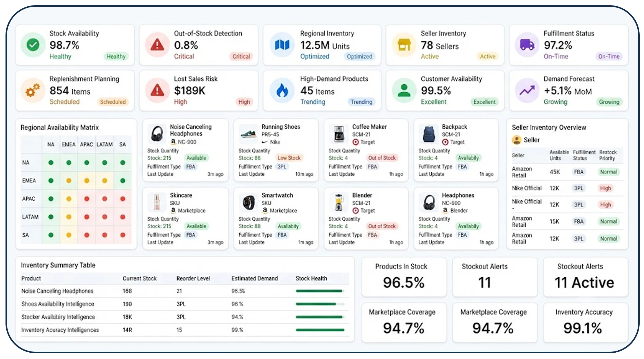
Task: Click the Inventory Acuracy Intelligences stock health bar
Action: pos(320,330)
